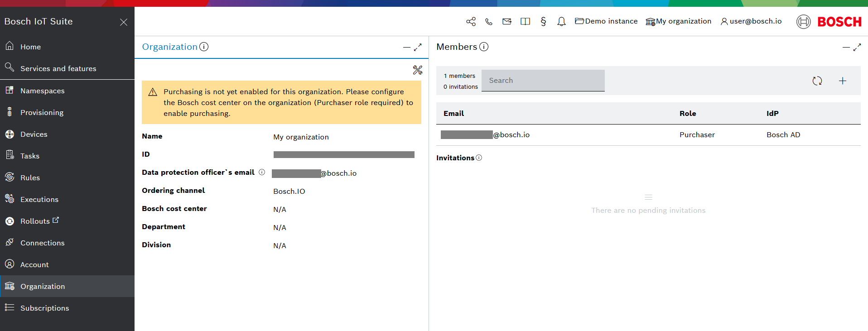Image resolution: width=868 pixels, height=331 pixels.
Task: Click the Bosch AD cell
Action: pyautogui.click(x=783, y=135)
